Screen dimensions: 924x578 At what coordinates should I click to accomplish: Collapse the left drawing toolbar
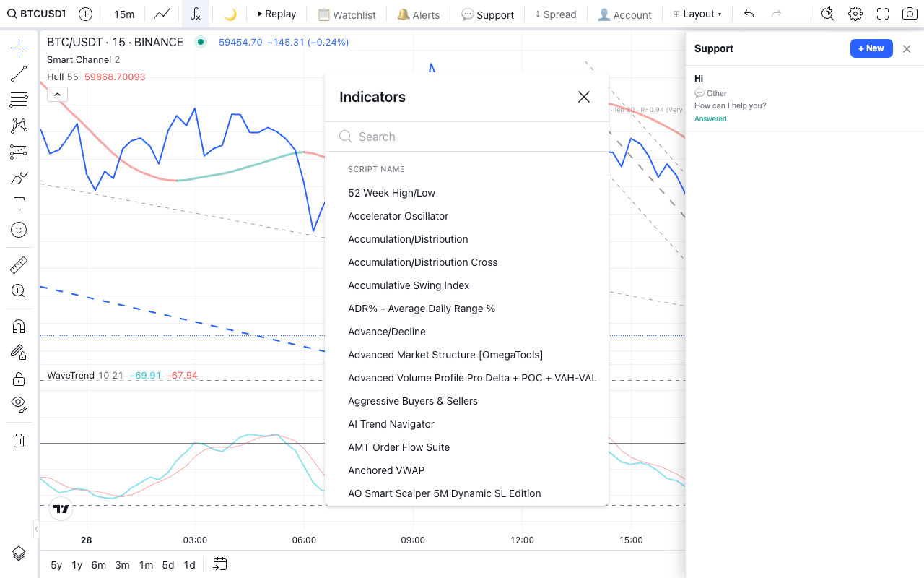tap(36, 530)
